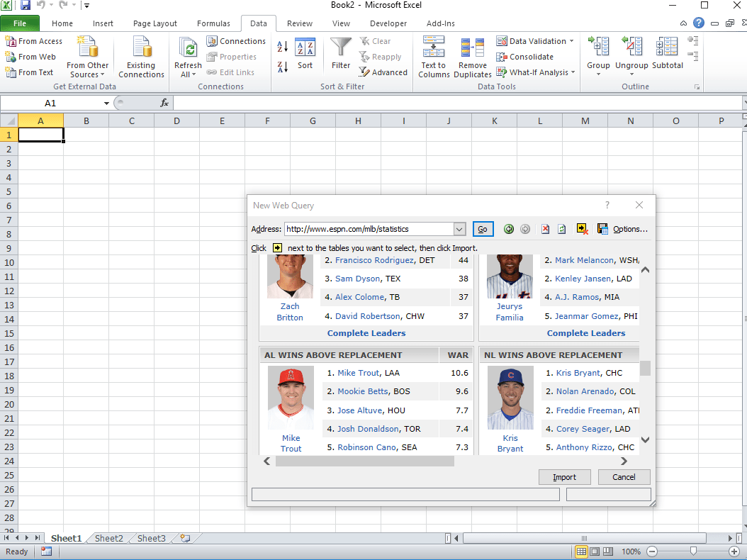The height and width of the screenshot is (560, 747).
Task: Click in the formula bar
Action: 457,103
